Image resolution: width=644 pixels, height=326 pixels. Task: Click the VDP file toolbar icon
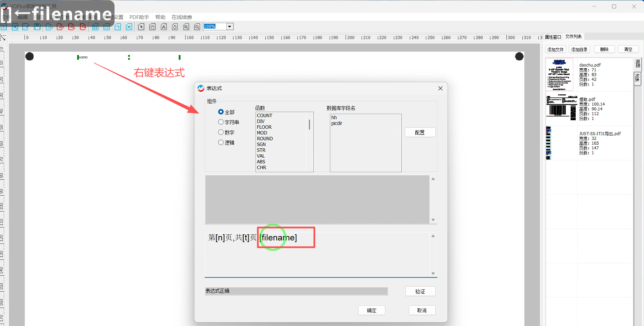pyautogui.click(x=50, y=27)
